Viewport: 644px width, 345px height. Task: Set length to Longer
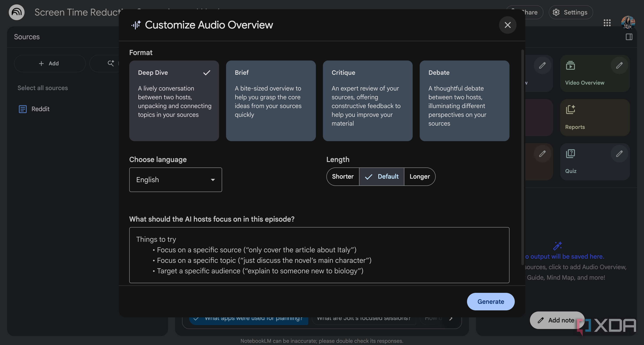point(420,177)
